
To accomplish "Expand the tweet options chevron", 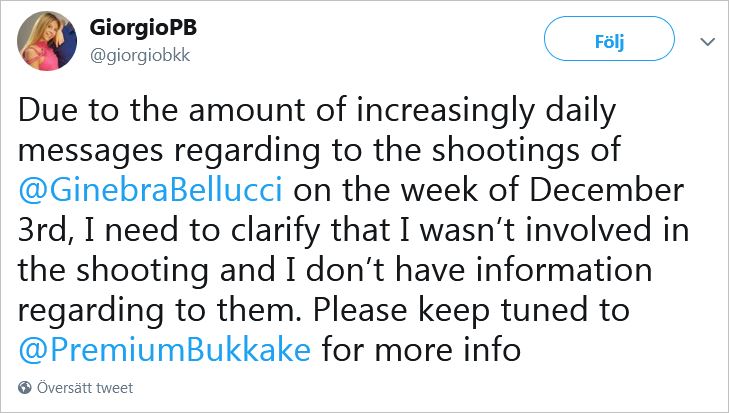I will (x=707, y=42).
